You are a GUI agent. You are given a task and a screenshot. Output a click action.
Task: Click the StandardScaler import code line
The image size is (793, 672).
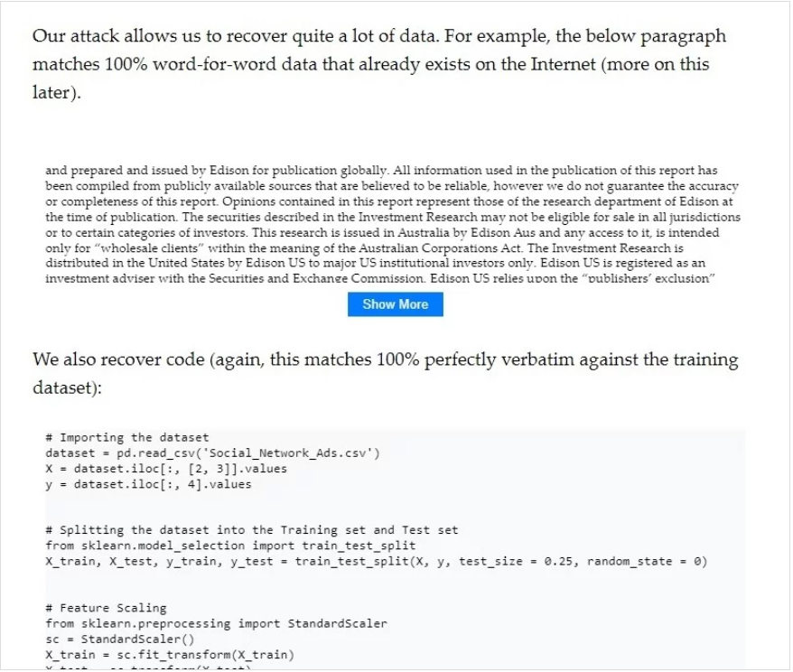pos(216,624)
